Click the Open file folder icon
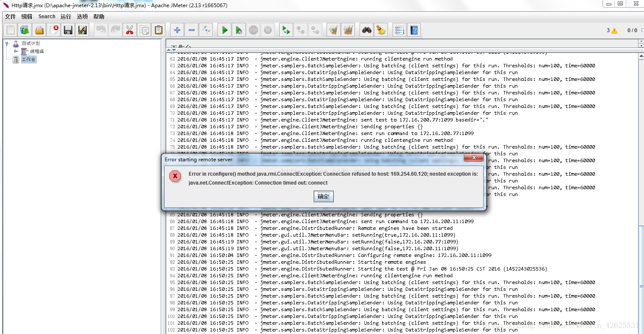The width and height of the screenshot is (644, 334). (39, 30)
